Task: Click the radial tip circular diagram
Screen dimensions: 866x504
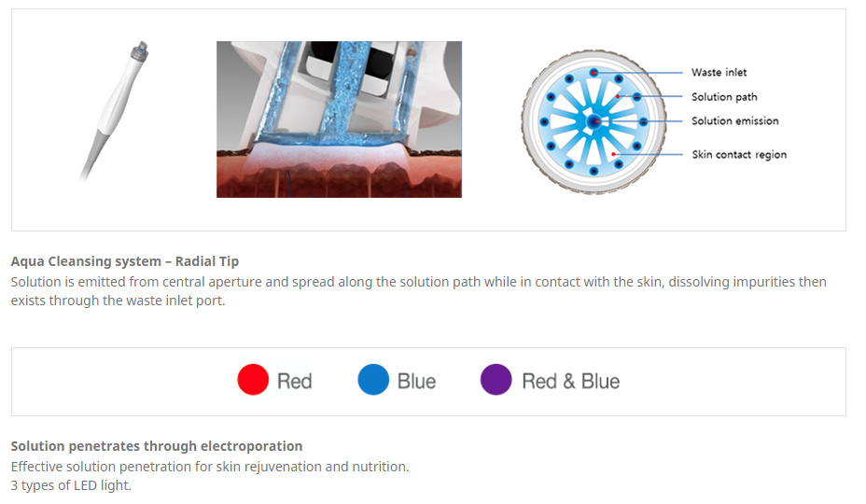Action: (x=594, y=121)
